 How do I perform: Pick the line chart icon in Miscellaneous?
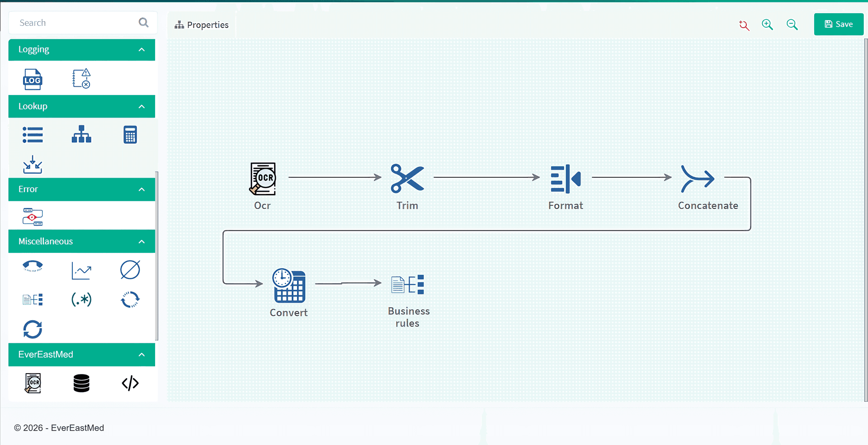(x=81, y=270)
